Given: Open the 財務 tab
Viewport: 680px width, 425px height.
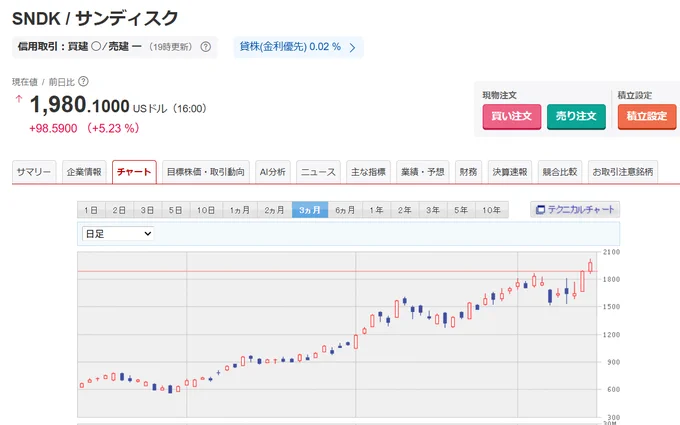Looking at the screenshot, I should 468,172.
